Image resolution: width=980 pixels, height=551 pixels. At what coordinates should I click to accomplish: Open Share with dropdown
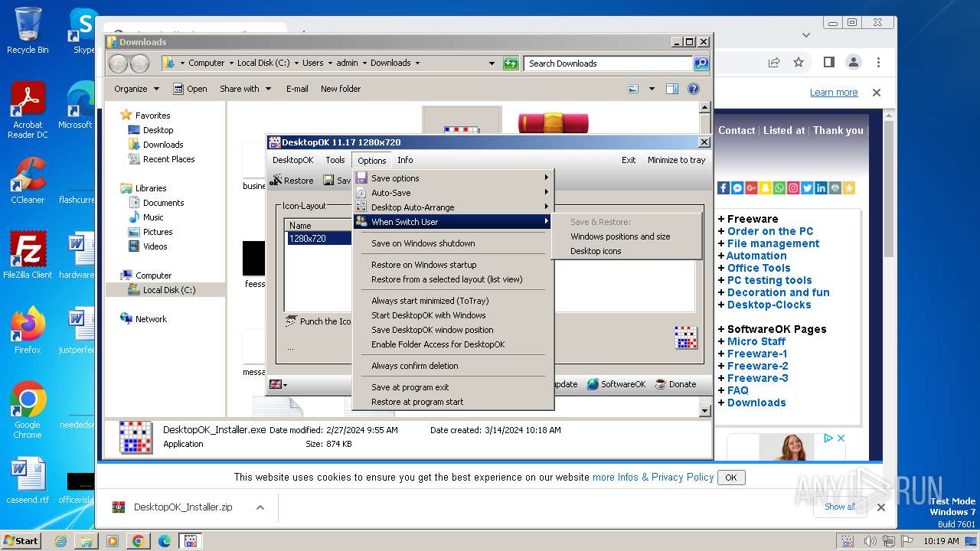click(x=245, y=89)
